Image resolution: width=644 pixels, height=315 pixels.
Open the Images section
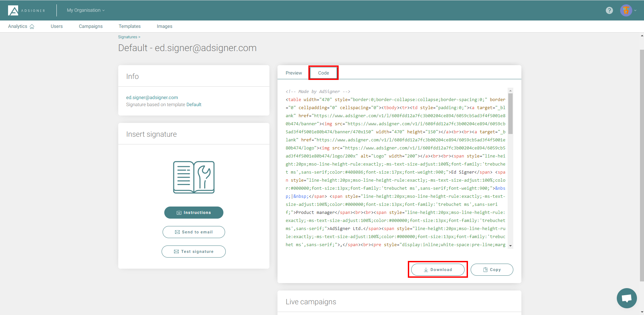[164, 26]
